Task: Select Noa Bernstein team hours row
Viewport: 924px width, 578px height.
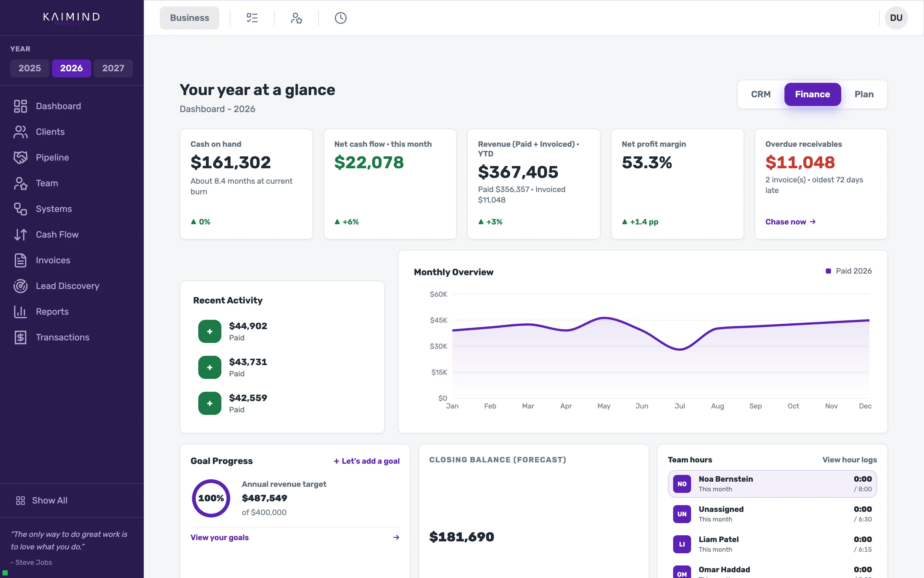Action: point(772,484)
